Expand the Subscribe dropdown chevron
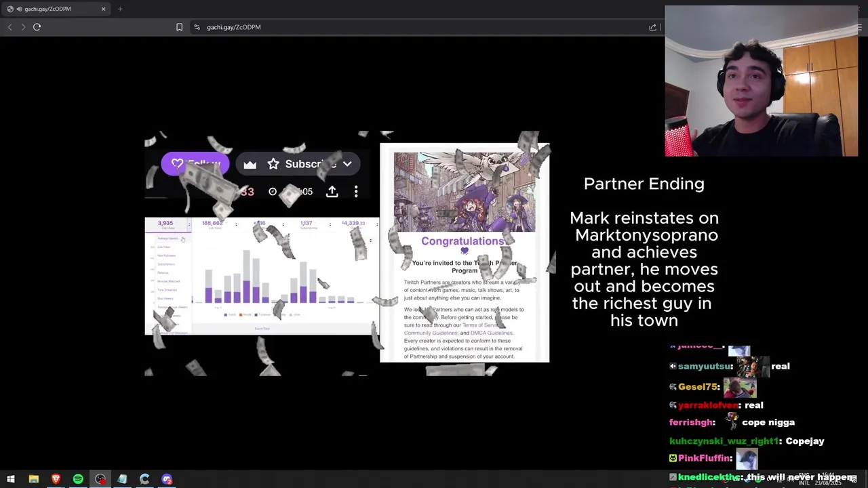This screenshot has width=868, height=488. (347, 164)
